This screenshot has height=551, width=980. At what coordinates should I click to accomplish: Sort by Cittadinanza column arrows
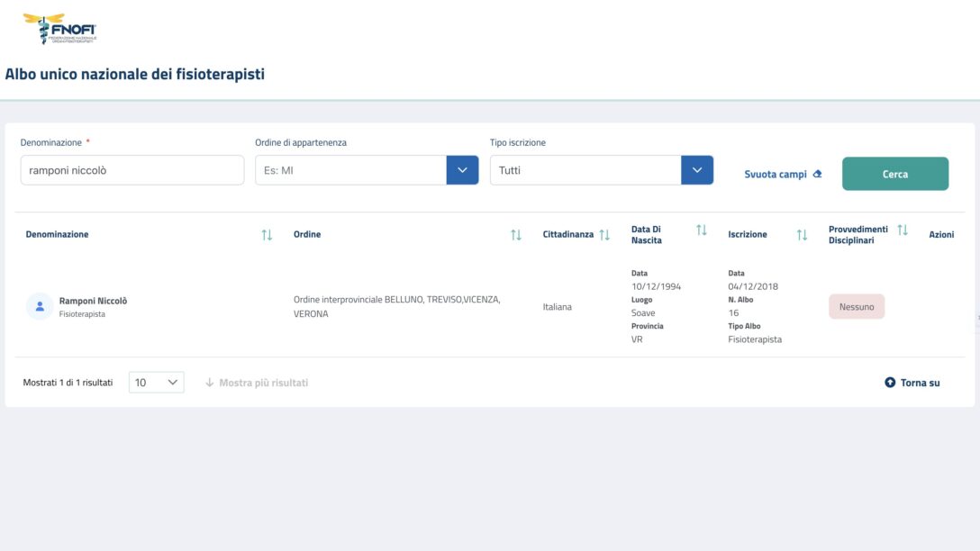pos(604,235)
